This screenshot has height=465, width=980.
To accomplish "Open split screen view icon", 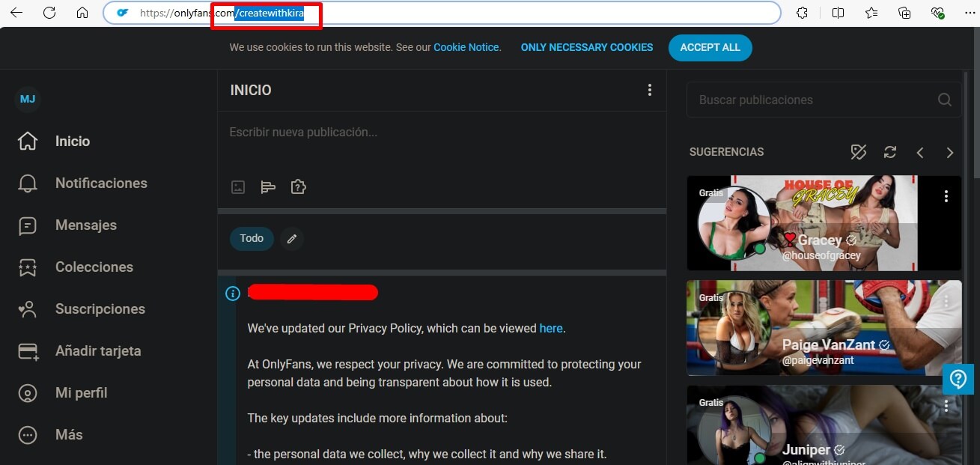I will click(x=838, y=13).
